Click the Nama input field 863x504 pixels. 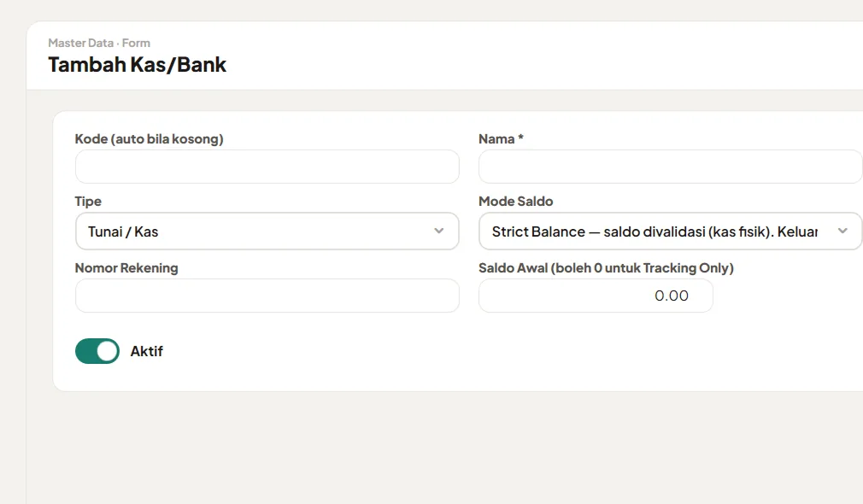(671, 167)
